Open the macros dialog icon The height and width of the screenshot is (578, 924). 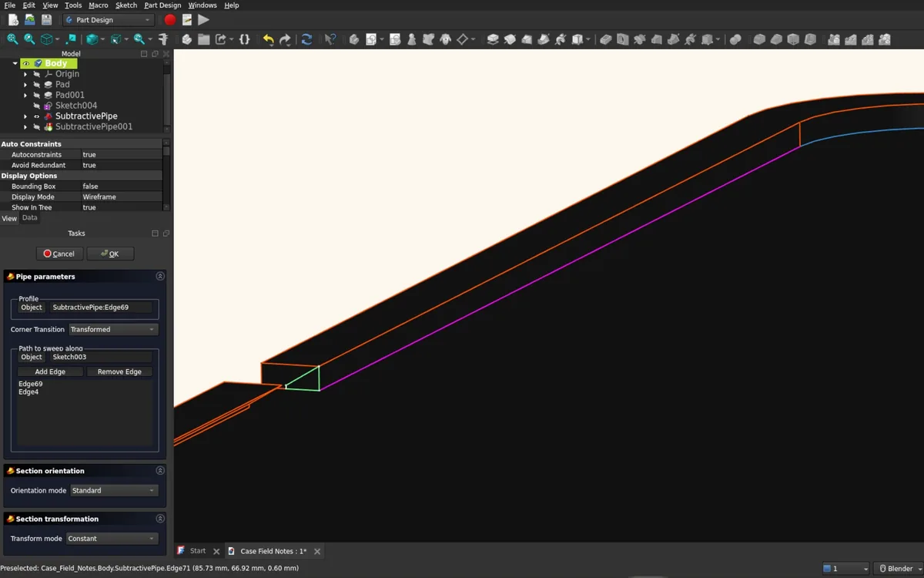click(x=186, y=20)
